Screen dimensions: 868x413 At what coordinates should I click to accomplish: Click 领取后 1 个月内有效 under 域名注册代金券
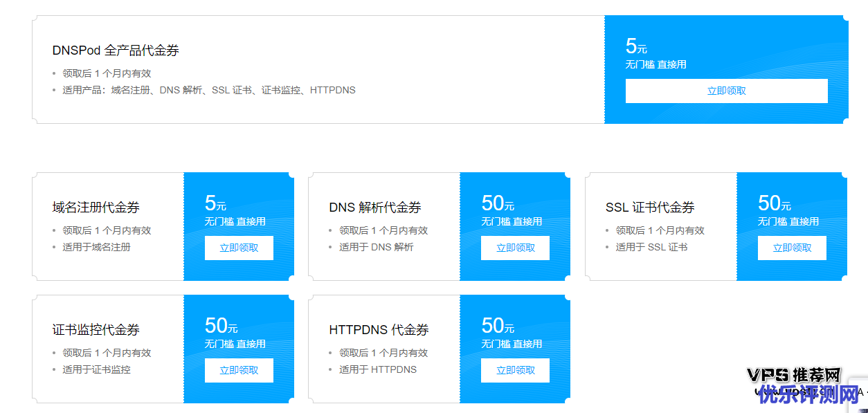[x=107, y=230]
